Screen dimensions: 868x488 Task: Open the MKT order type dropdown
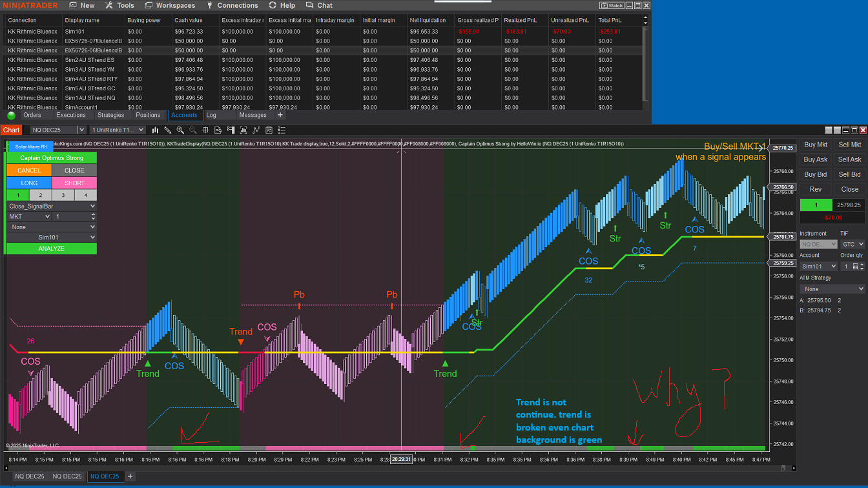(x=29, y=217)
